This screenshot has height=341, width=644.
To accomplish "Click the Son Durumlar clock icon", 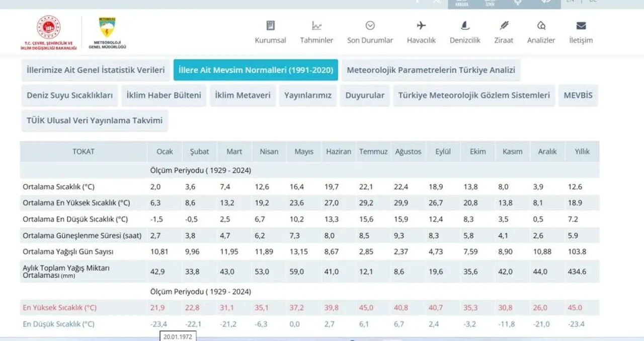I will (x=370, y=24).
